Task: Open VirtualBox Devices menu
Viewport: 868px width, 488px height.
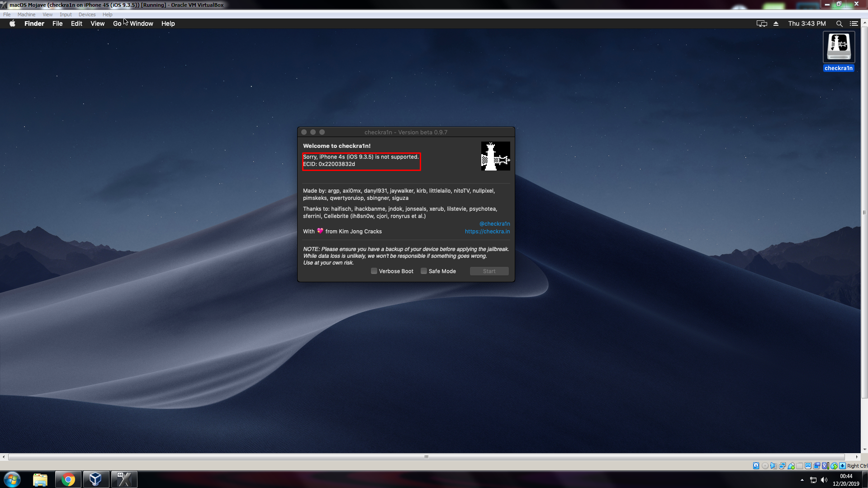Action: point(87,14)
